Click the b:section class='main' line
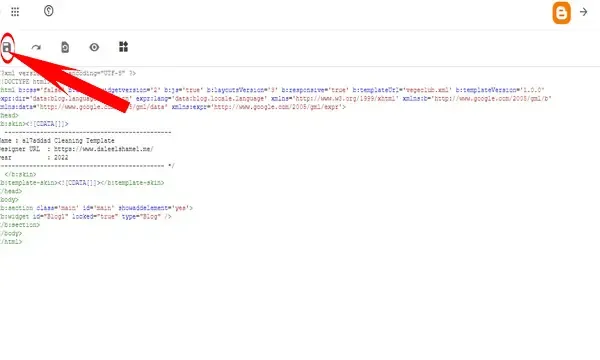 click(96, 208)
